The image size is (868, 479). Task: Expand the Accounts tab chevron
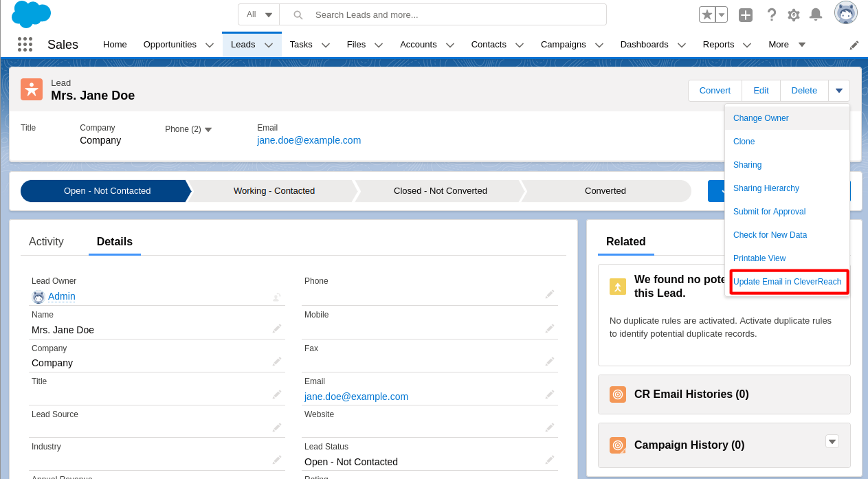point(450,45)
